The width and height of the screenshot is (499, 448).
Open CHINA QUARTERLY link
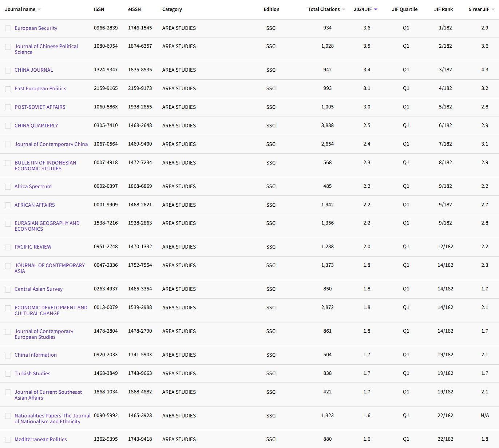point(36,126)
